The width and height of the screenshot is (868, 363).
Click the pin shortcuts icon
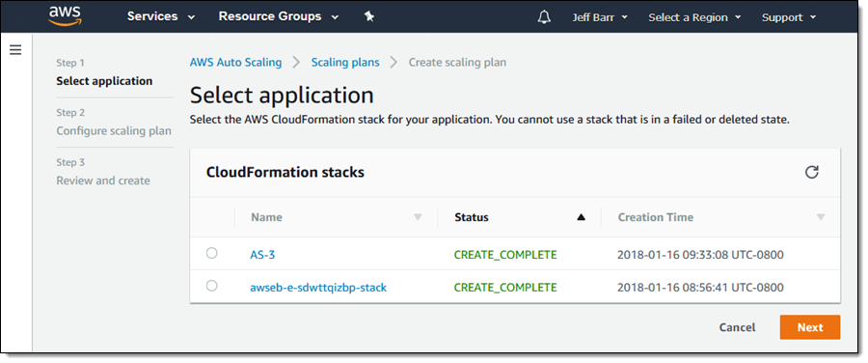tap(369, 16)
